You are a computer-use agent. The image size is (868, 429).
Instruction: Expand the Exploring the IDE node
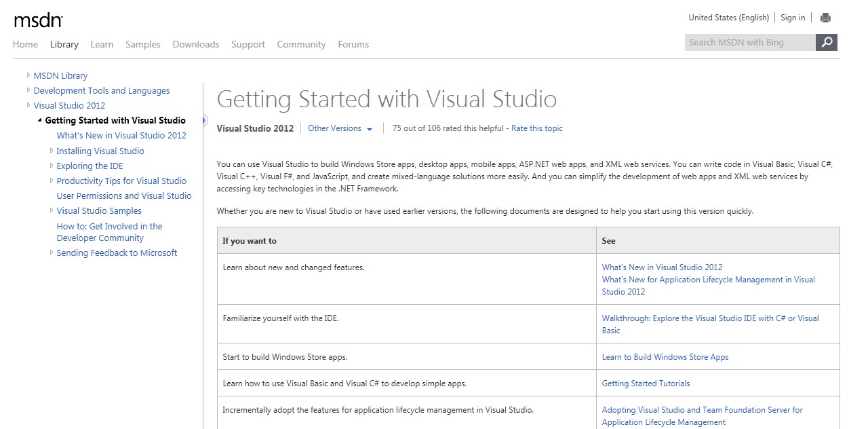click(x=52, y=166)
